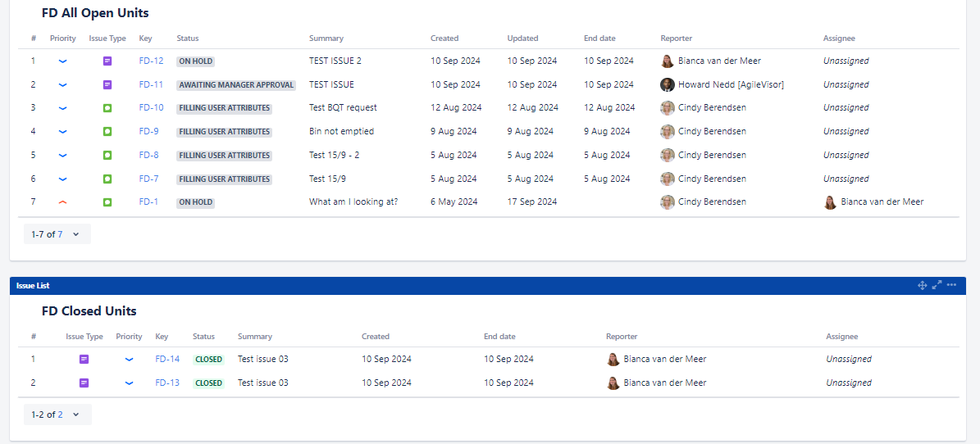Screen dimensions: 980x444
Task: Click the issue type icon for FD-7
Action: pos(107,179)
